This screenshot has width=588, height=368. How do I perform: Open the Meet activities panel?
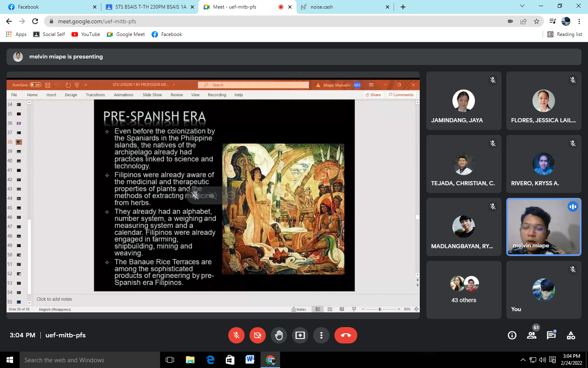(571, 335)
